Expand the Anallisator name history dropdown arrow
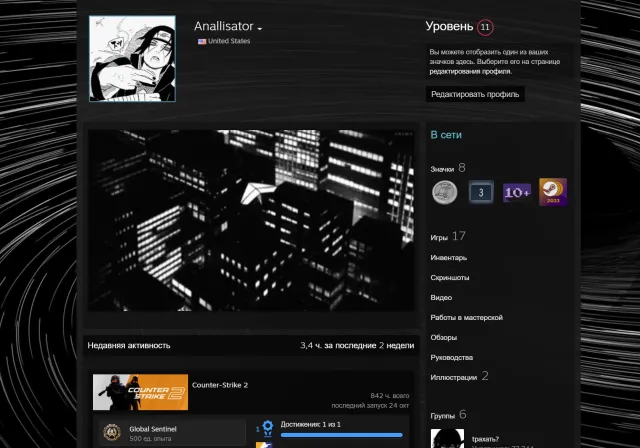640x448 pixels. coord(260,29)
